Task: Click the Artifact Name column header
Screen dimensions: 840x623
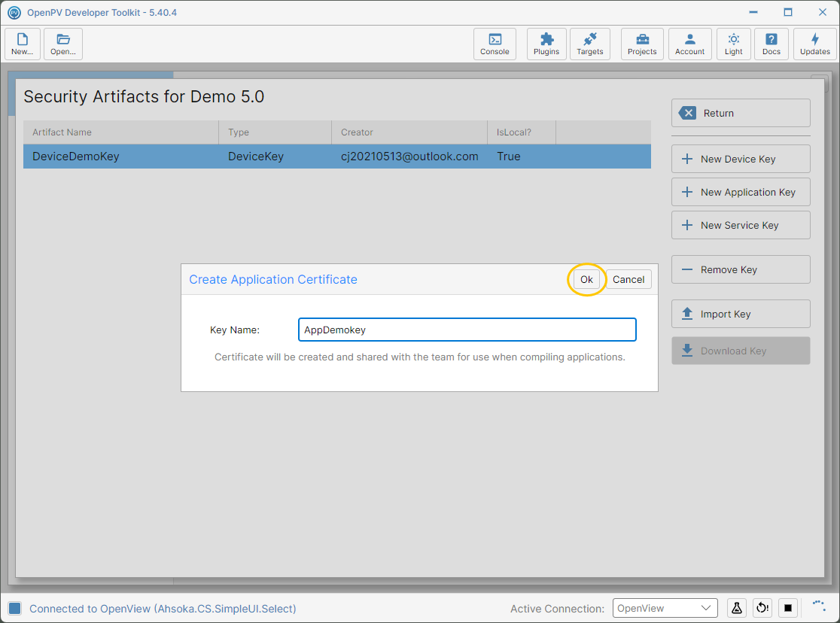Action: 121,132
